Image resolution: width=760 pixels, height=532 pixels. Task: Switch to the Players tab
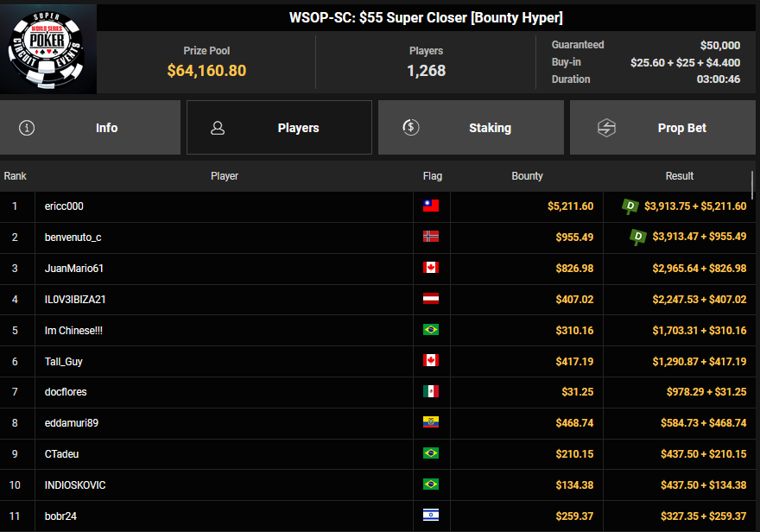(298, 128)
